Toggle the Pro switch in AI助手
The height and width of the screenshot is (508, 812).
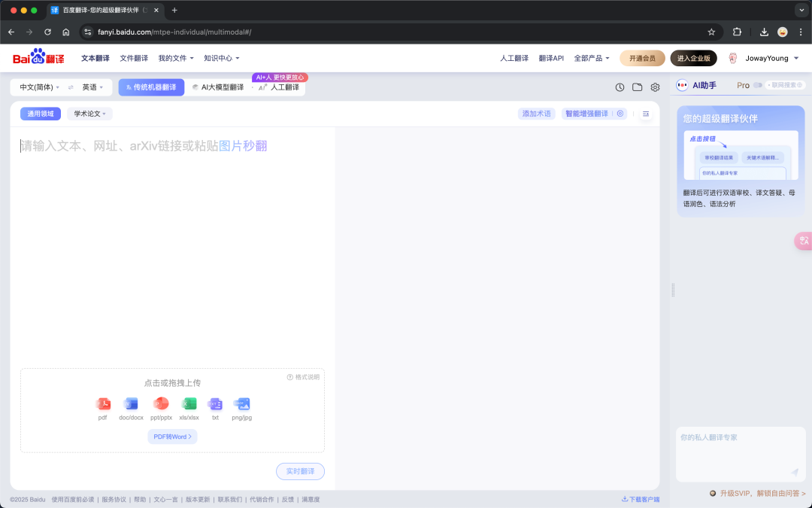click(757, 85)
